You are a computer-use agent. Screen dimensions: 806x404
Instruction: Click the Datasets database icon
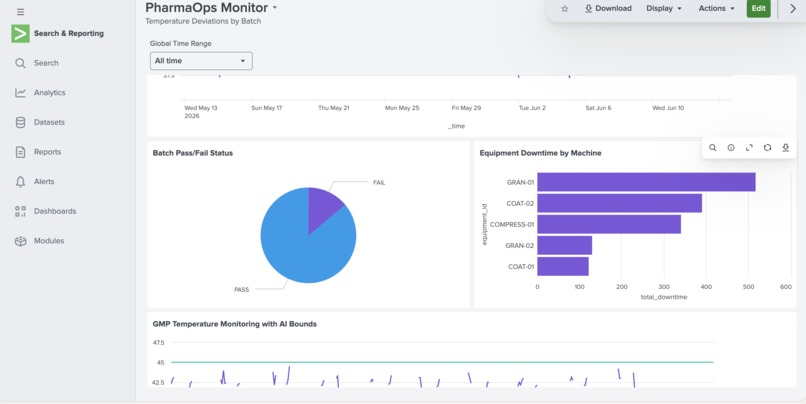click(x=20, y=122)
